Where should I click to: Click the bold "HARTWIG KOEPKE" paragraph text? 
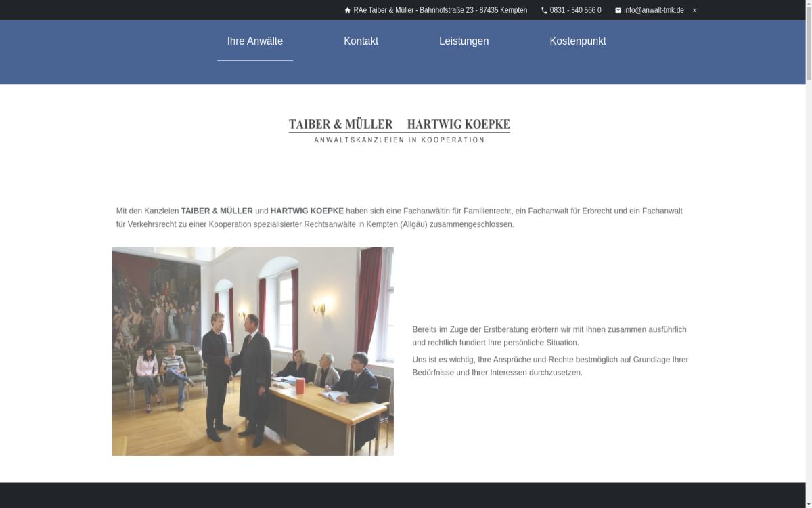pos(307,211)
